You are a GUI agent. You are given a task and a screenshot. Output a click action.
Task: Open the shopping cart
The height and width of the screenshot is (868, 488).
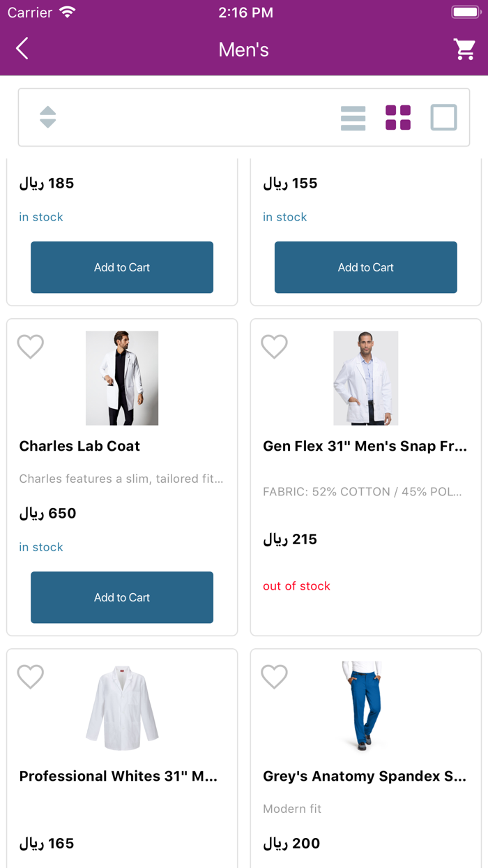[x=464, y=49]
